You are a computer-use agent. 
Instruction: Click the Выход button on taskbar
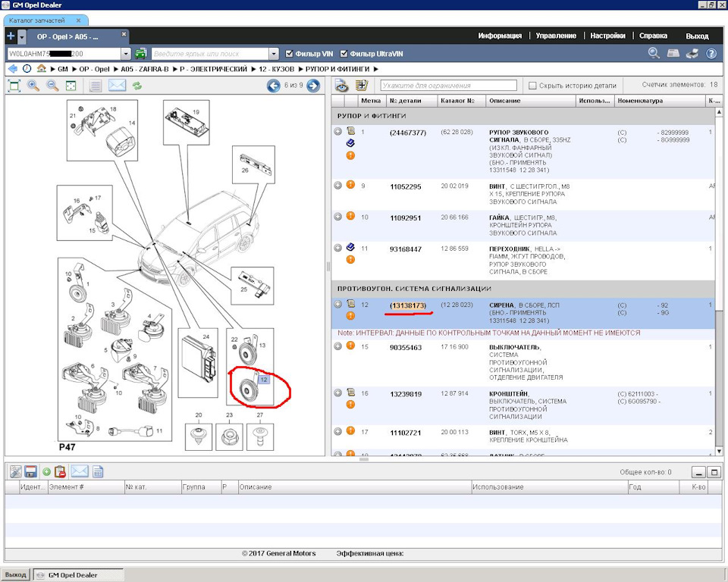pyautogui.click(x=16, y=574)
